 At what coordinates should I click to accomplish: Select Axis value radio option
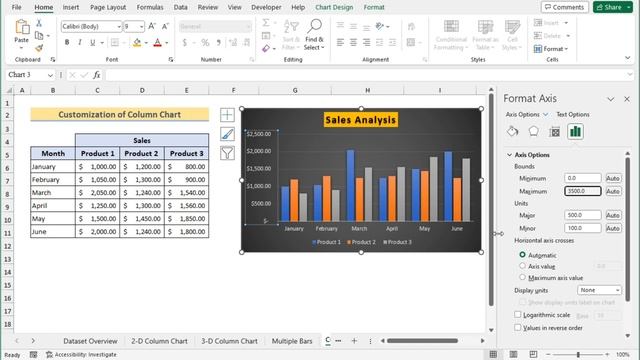pos(522,266)
